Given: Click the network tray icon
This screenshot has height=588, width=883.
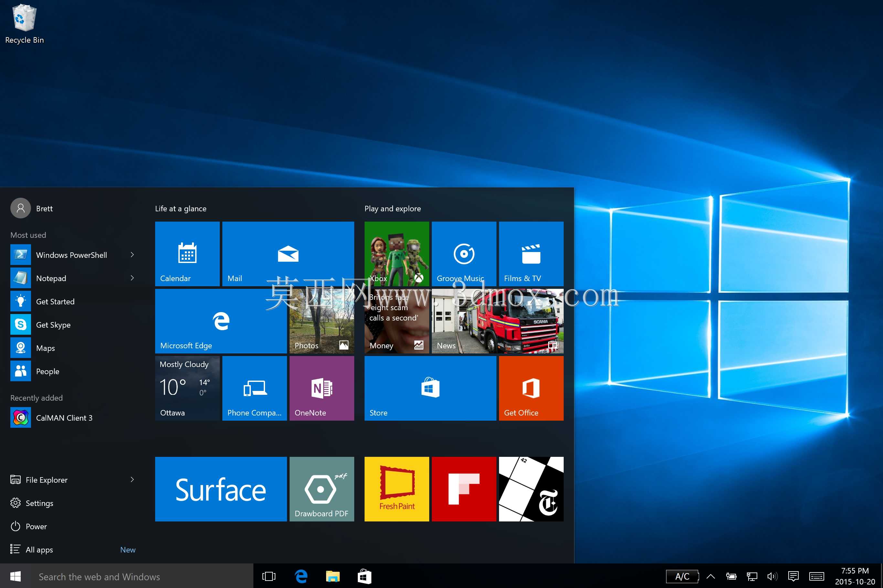Looking at the screenshot, I should [752, 576].
